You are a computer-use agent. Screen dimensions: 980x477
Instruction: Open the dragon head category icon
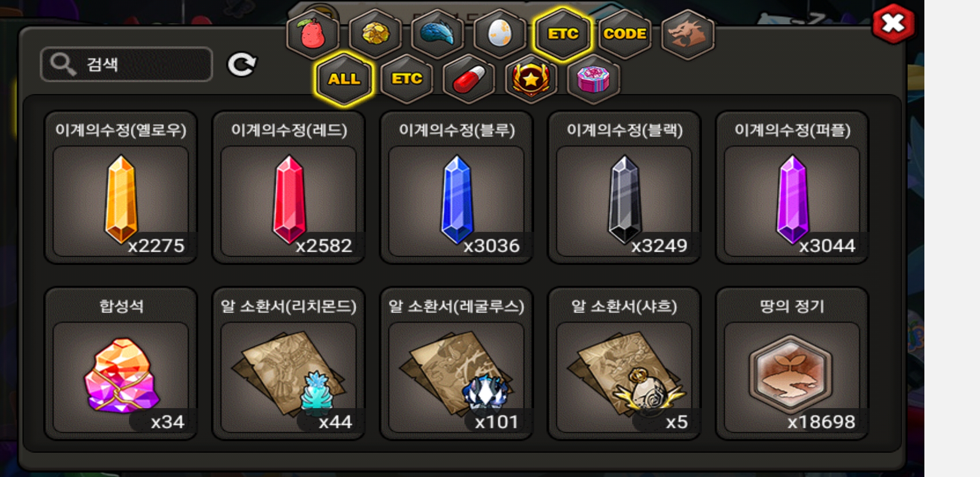pos(688,34)
